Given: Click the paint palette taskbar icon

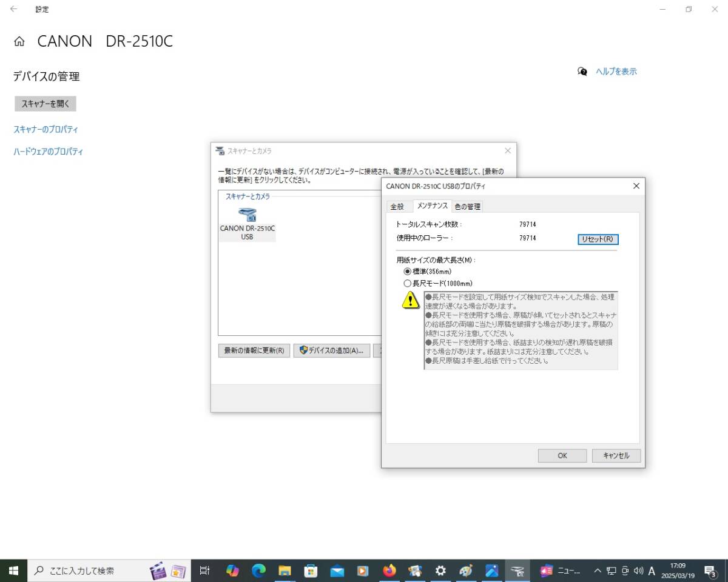Looking at the screenshot, I should click(x=466, y=570).
